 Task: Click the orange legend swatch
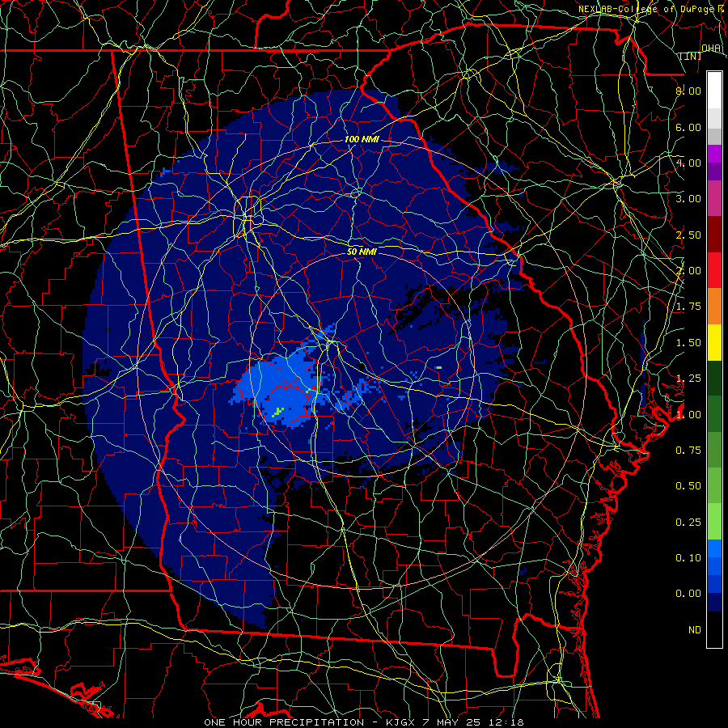[714, 307]
